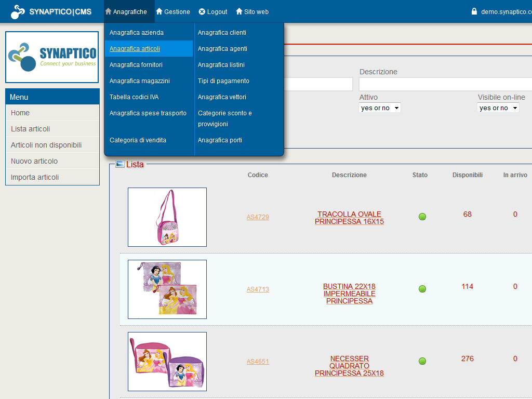Click the home icon beside Anagrafiche
532x399 pixels.
(x=108, y=11)
